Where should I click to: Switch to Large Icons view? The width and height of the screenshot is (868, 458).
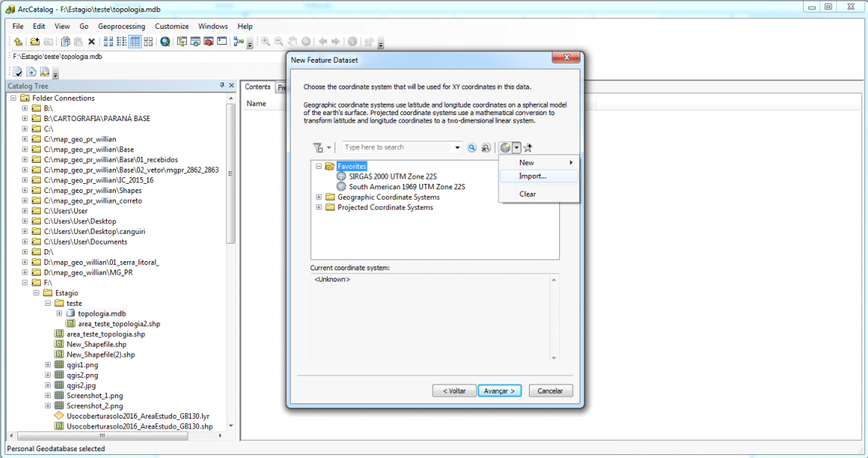pyautogui.click(x=108, y=42)
